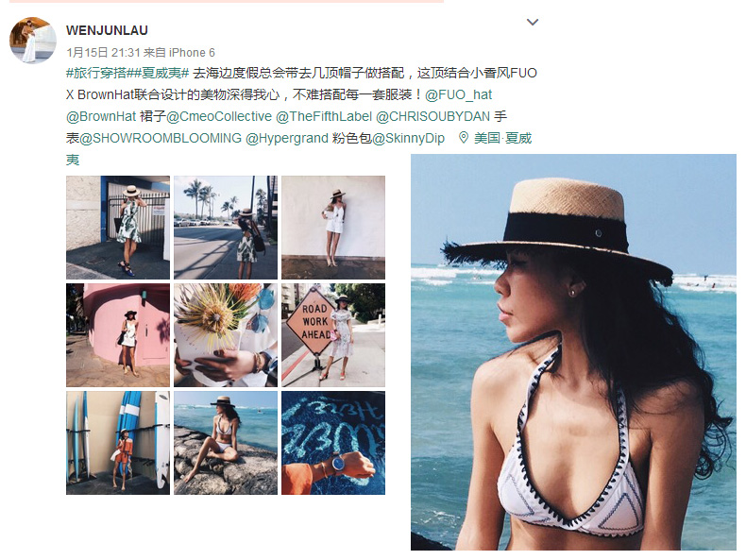
Task: Click WENJUNLAU profile avatar
Action: pos(32,41)
